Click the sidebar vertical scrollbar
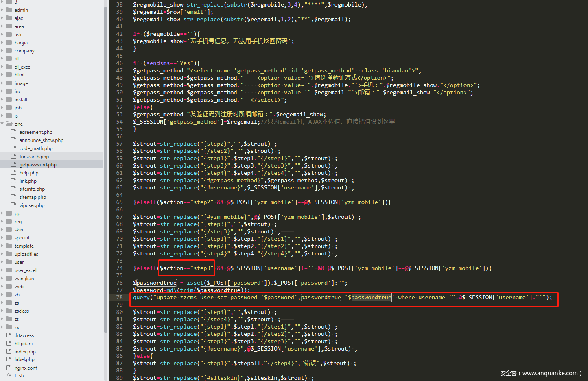The width and height of the screenshot is (588, 381). [105, 163]
